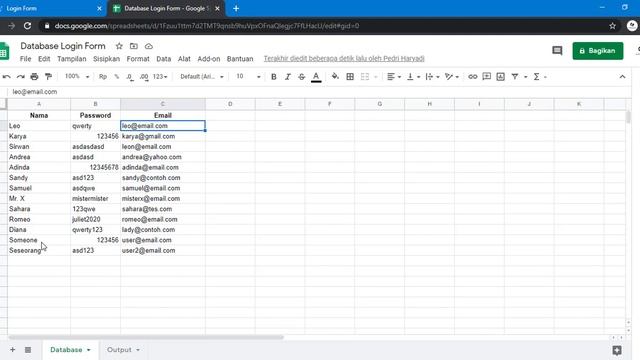The height and width of the screenshot is (360, 640).
Task: Toggle bold formatting
Action: pyautogui.click(x=274, y=77)
